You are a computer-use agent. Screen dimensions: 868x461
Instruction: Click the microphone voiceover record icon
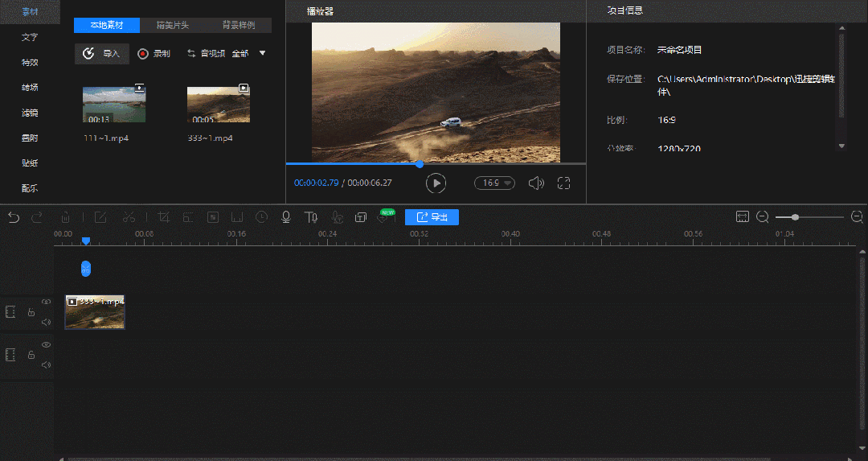click(285, 217)
